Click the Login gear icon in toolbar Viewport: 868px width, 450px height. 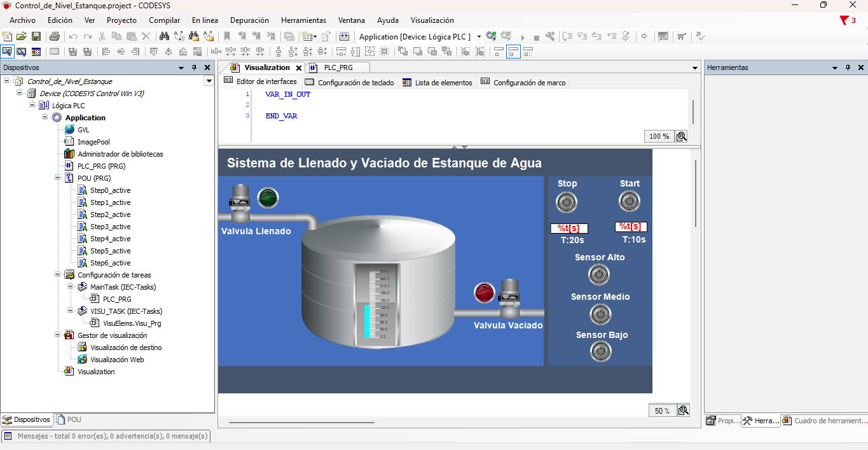click(x=491, y=37)
